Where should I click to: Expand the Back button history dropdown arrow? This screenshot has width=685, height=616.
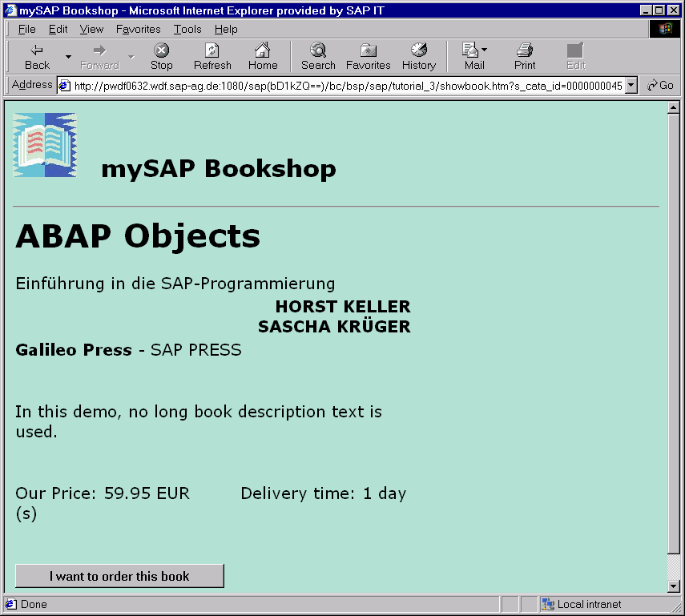pyautogui.click(x=68, y=57)
